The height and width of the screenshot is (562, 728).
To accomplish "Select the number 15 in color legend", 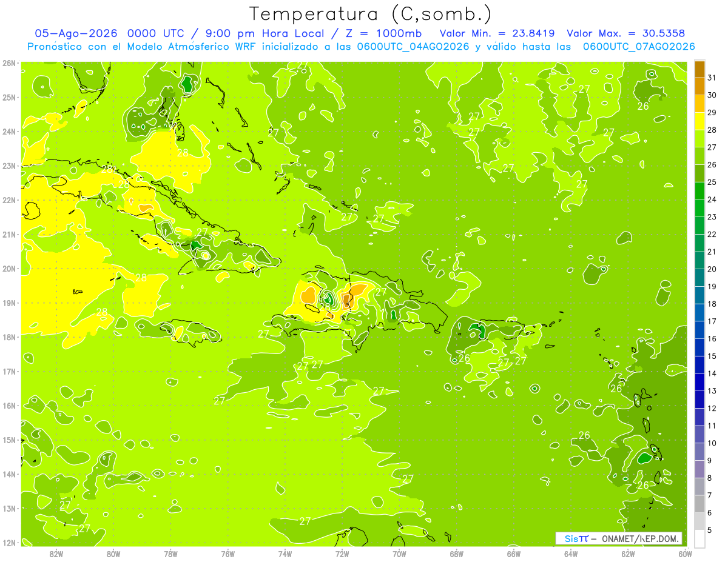I will (x=712, y=356).
